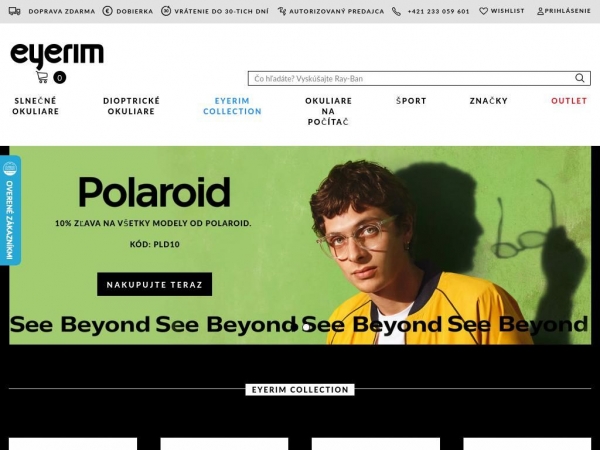Open the shopping cart icon
This screenshot has height=450, width=600.
pyautogui.click(x=42, y=77)
